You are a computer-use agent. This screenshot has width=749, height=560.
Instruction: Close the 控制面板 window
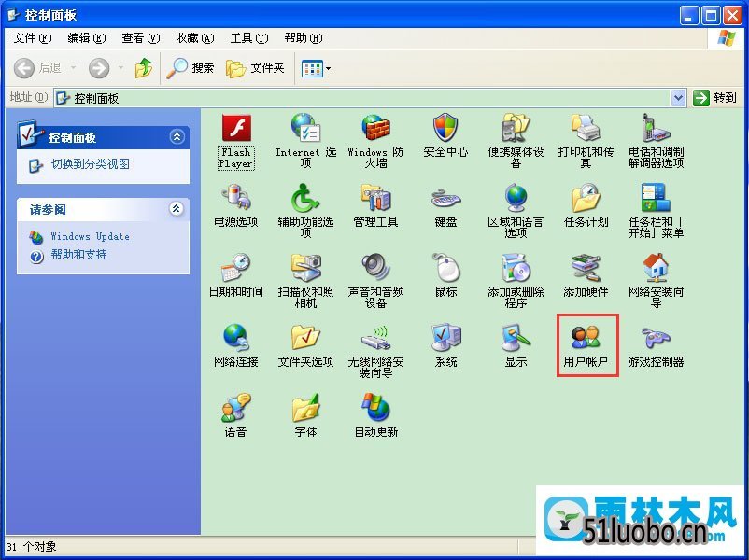pyautogui.click(x=732, y=16)
